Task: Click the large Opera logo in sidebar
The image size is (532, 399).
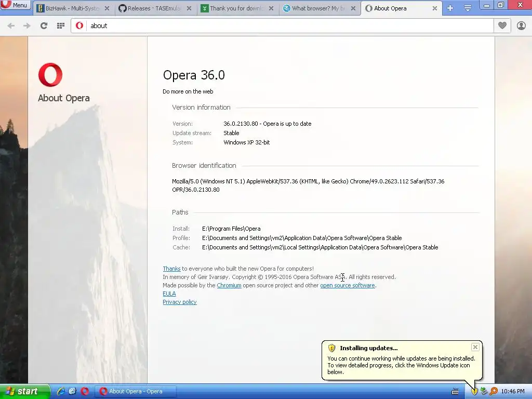Action: pos(50,75)
